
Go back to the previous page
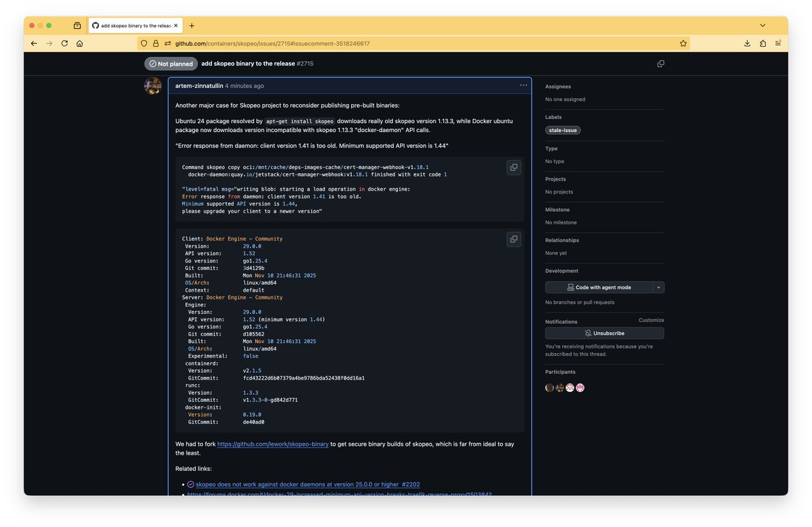pos(34,43)
